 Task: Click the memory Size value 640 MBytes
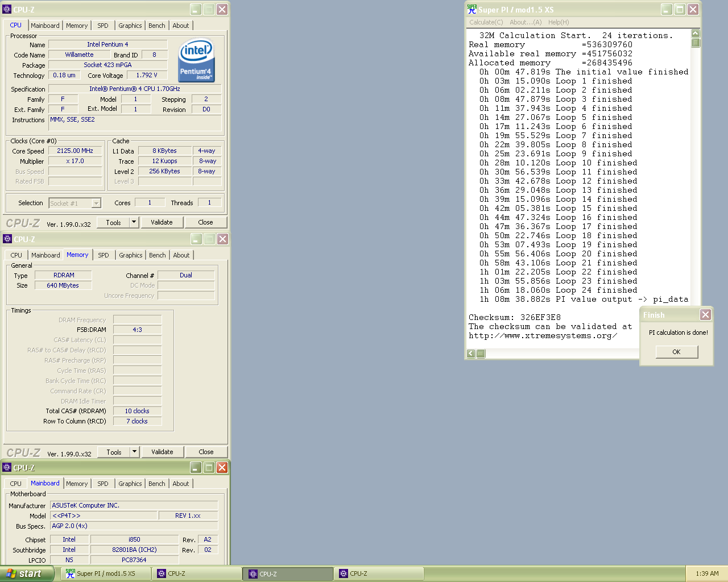click(x=63, y=285)
